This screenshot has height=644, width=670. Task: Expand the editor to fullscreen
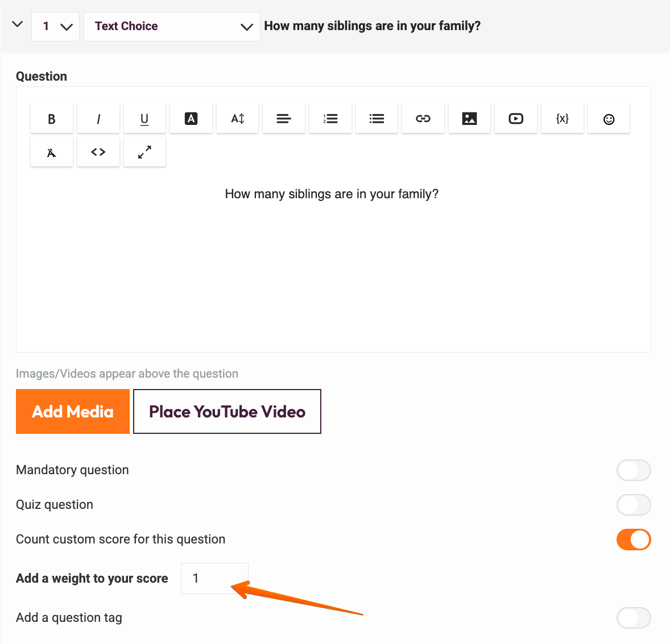[144, 152]
